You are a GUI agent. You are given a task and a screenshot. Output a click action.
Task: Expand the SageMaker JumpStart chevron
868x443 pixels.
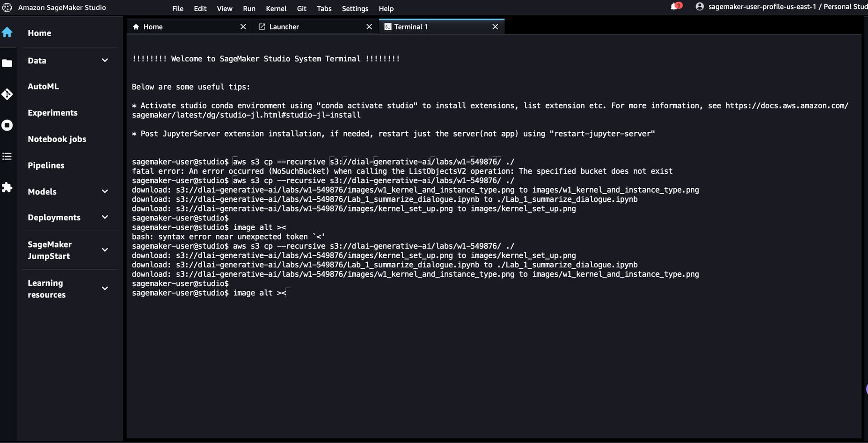[105, 249]
